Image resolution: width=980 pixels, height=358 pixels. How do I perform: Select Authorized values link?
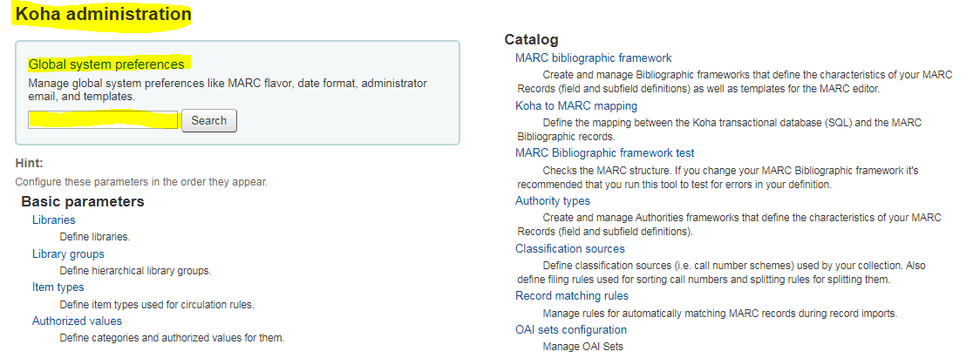(x=77, y=321)
